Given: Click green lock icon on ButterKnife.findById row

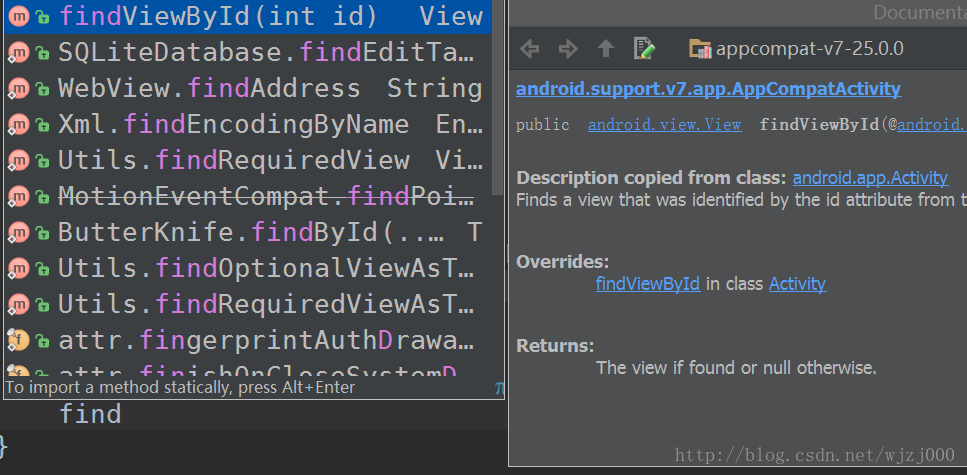Looking at the screenshot, I should click(x=42, y=233).
